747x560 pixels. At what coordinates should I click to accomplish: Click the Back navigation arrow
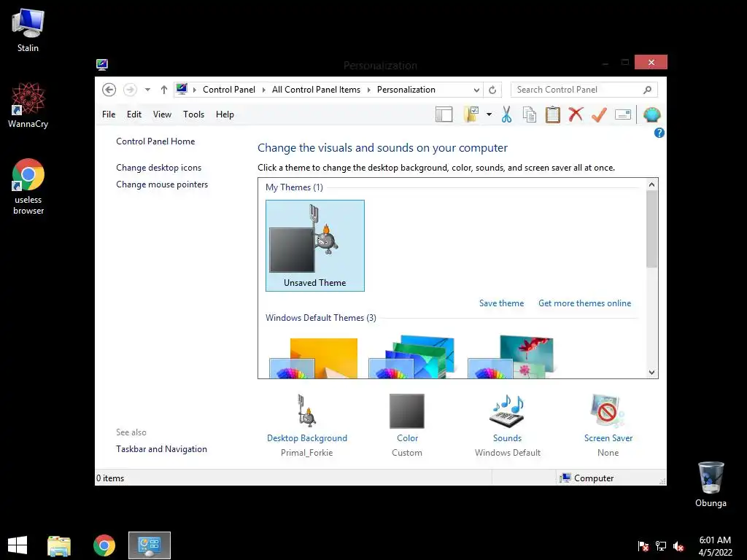click(109, 90)
